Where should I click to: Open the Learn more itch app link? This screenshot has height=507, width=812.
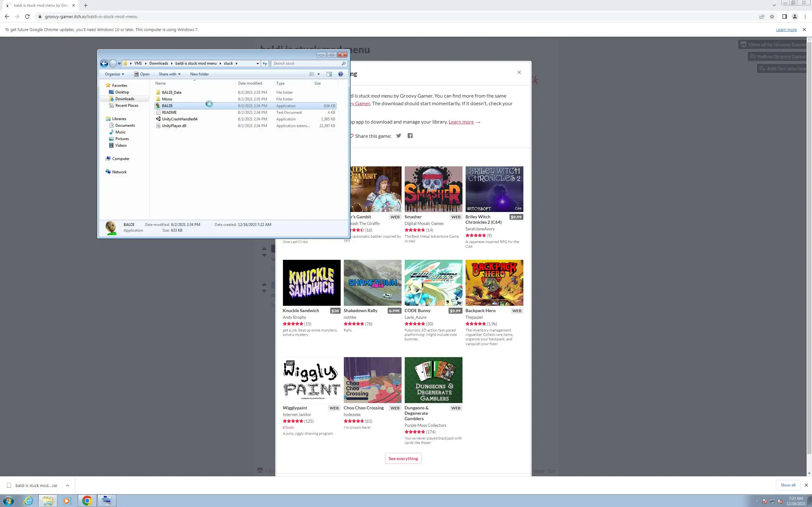(x=461, y=122)
